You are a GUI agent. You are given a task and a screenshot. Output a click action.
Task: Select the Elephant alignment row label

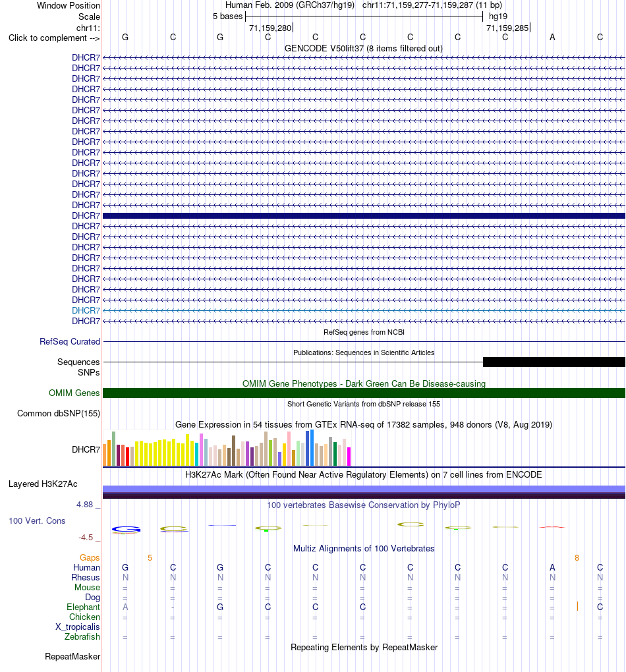tap(83, 607)
